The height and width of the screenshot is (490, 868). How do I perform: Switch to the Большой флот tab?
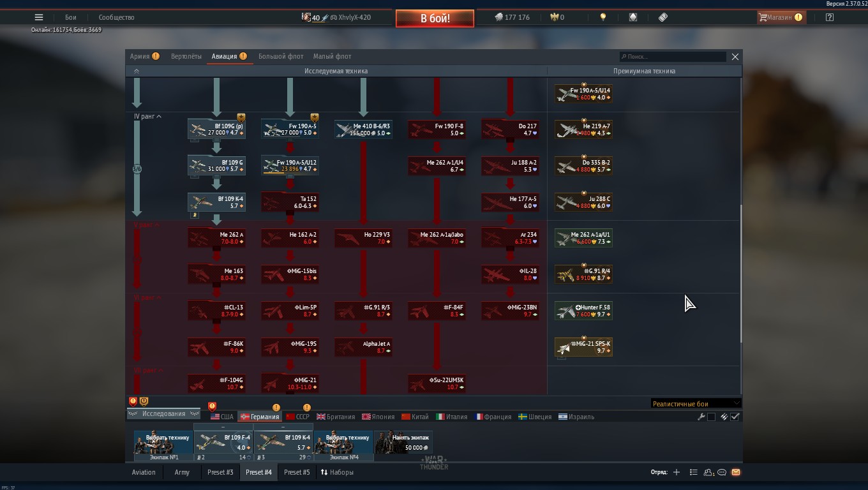click(x=281, y=56)
